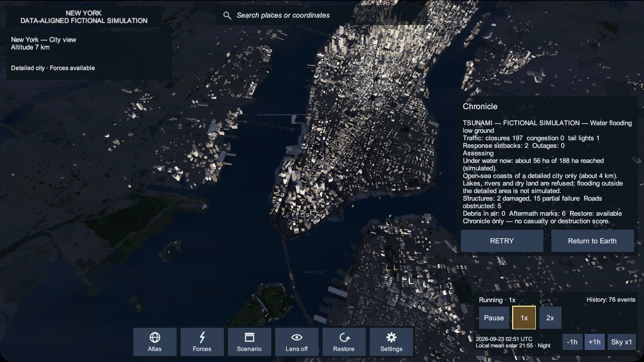The height and width of the screenshot is (362, 644).
Task: Click the History: 76 events text
Action: pos(611,300)
